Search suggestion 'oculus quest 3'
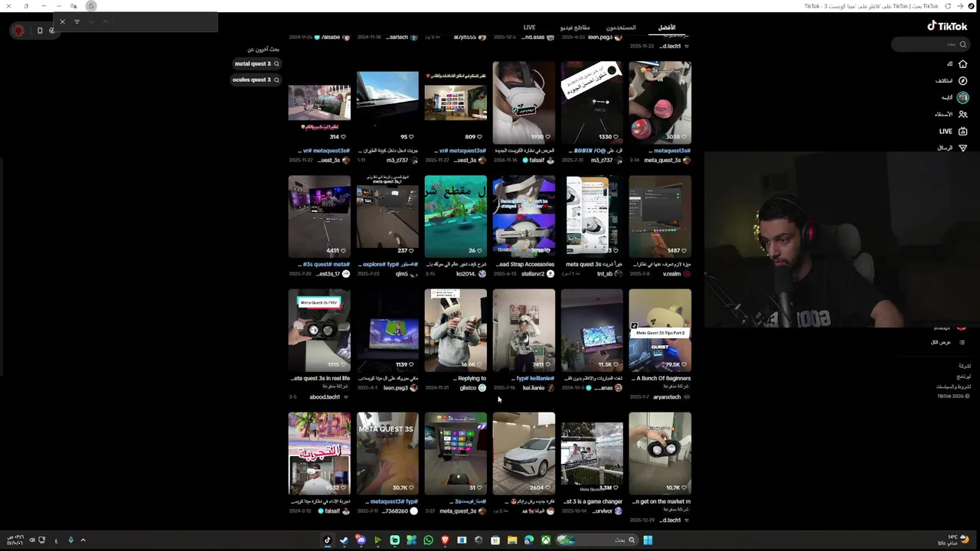The image size is (980, 551). (x=256, y=80)
